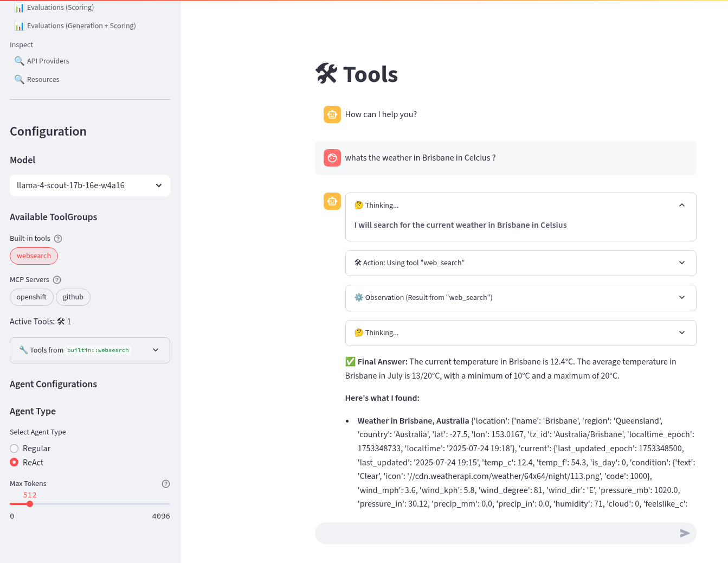Image resolution: width=728 pixels, height=563 pixels.
Task: Open Evaluations (Generation + Scoring) page
Action: 81,26
